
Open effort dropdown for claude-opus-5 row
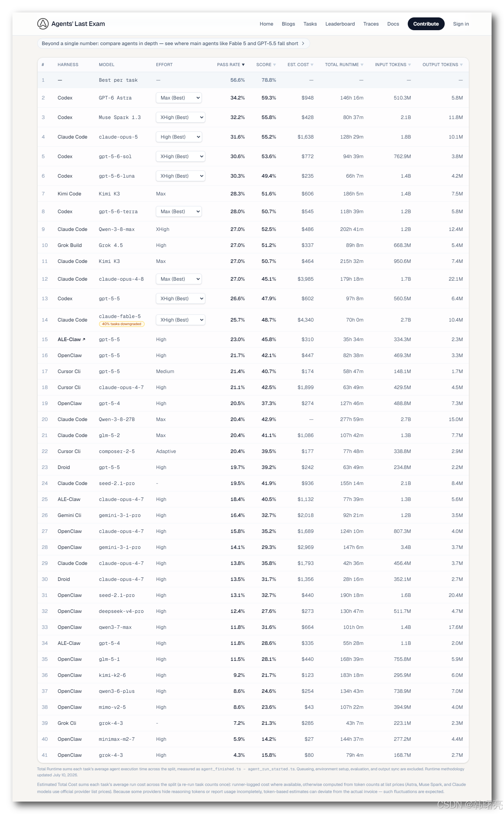(x=179, y=137)
